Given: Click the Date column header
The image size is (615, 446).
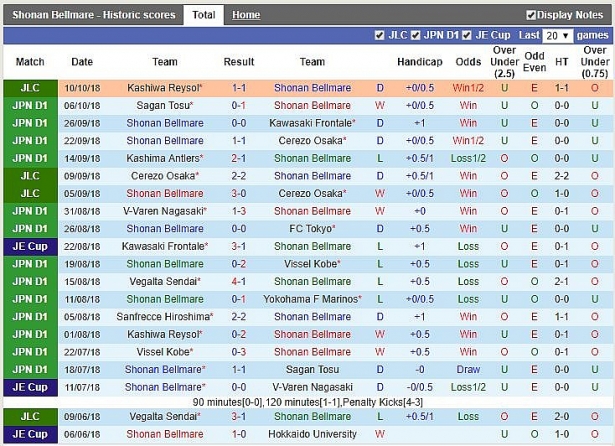Looking at the screenshot, I should [x=82, y=62].
